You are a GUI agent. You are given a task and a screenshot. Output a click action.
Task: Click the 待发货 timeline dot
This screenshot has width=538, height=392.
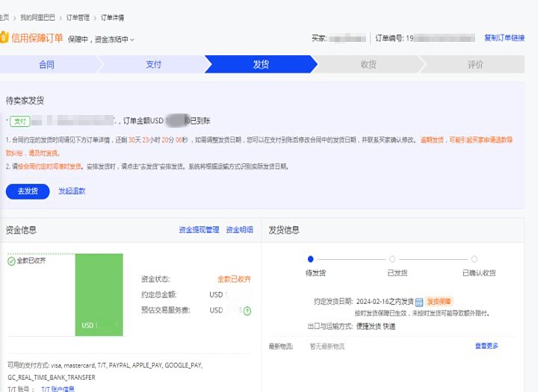click(x=311, y=259)
